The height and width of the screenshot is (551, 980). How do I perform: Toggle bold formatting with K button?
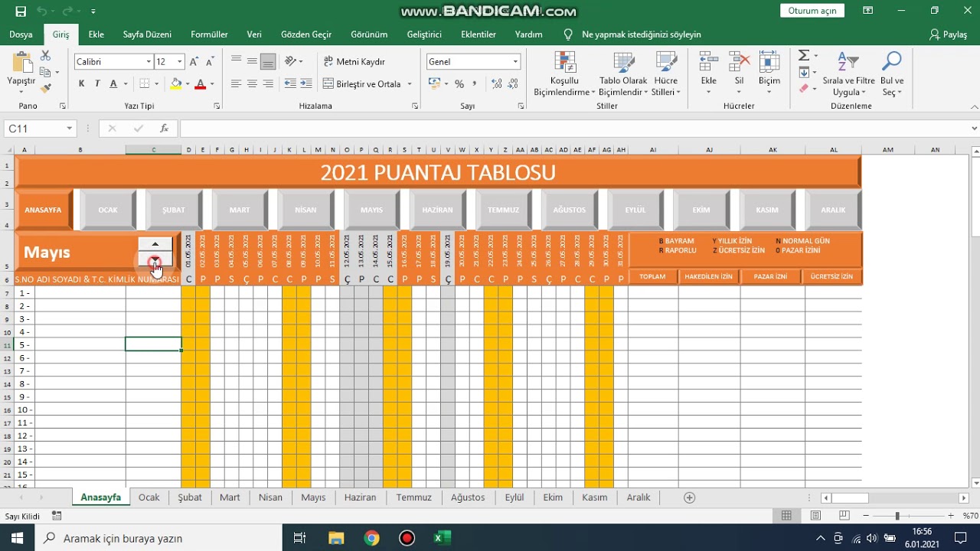pos(81,83)
